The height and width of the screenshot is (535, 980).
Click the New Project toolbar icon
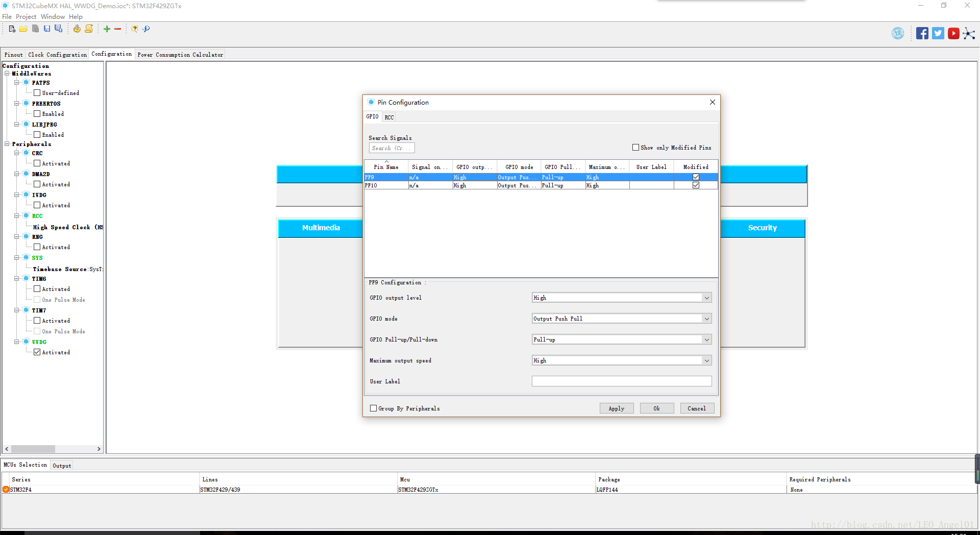click(x=12, y=29)
